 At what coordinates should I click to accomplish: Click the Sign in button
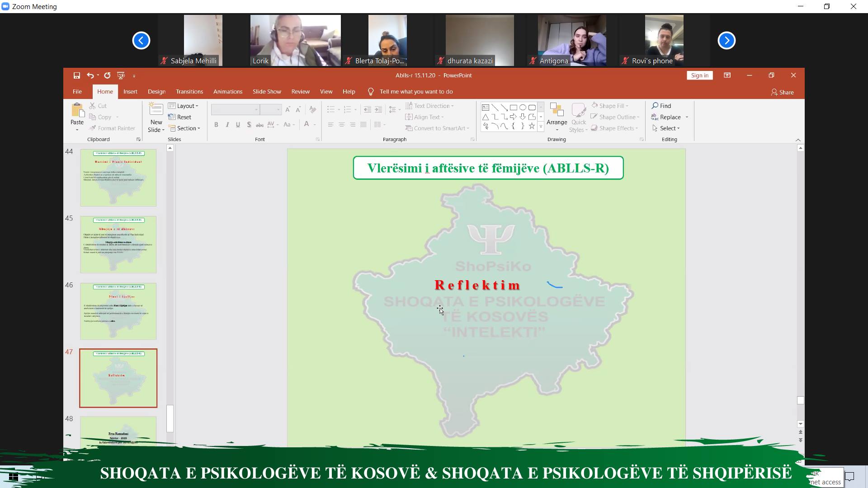(700, 75)
